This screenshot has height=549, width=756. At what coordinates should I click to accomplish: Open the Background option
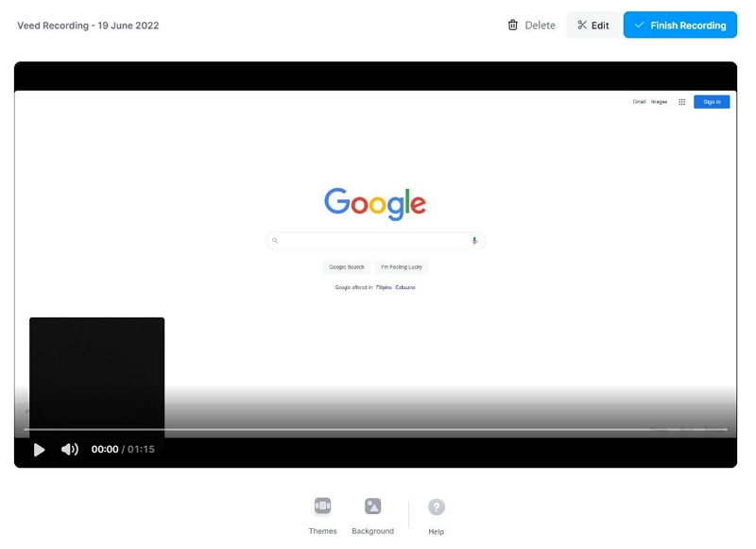pos(372,516)
